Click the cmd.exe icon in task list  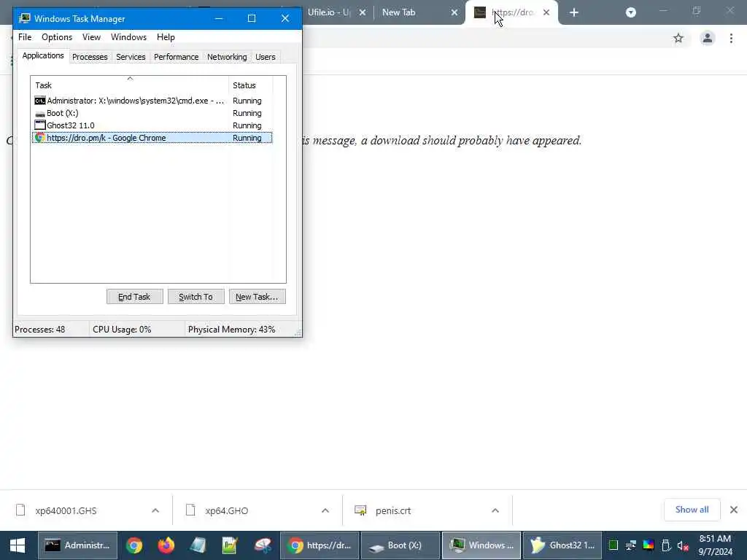[40, 101]
